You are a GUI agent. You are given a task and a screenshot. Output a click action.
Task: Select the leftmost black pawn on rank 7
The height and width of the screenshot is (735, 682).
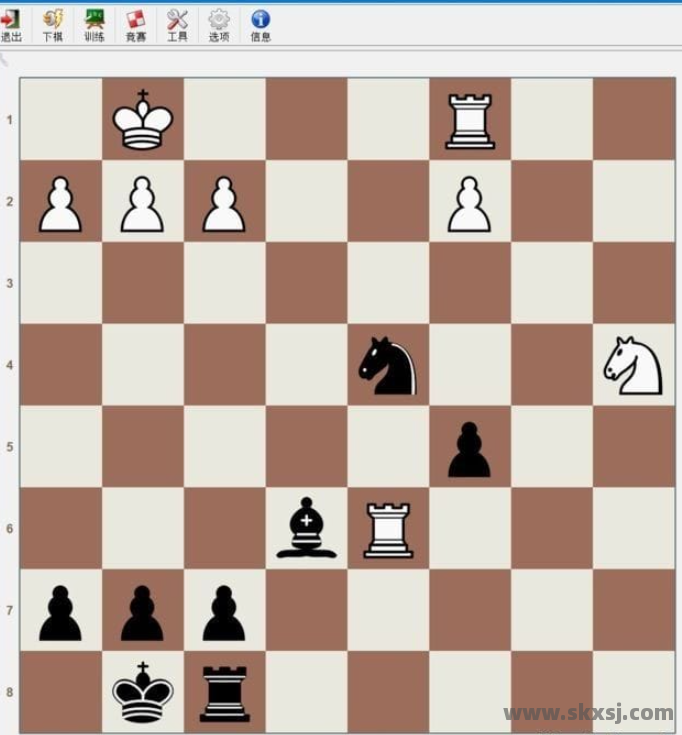pos(61,611)
